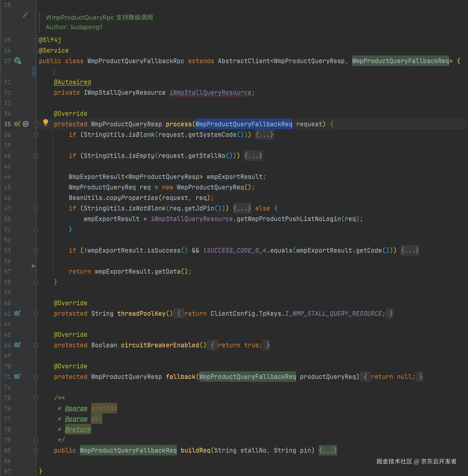This screenshot has height=476, width=468.
Task: Collapse the process method at line 35
Action: [x=36, y=124]
